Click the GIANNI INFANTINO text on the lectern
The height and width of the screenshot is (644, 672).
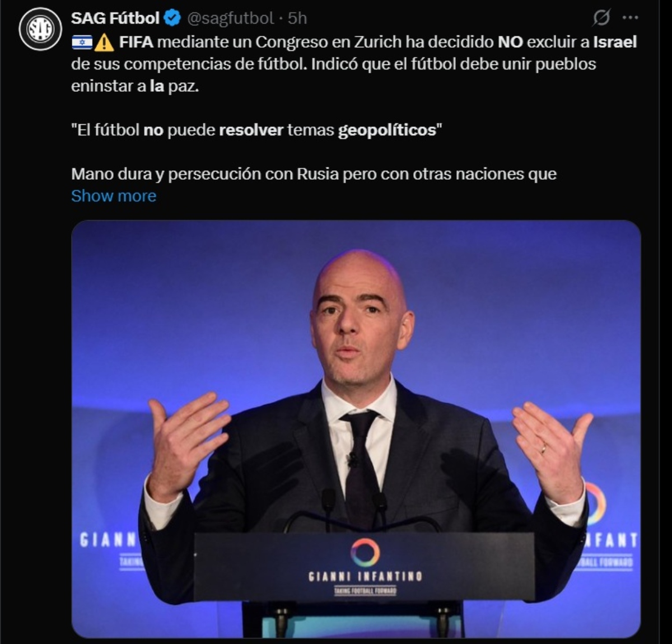(365, 576)
